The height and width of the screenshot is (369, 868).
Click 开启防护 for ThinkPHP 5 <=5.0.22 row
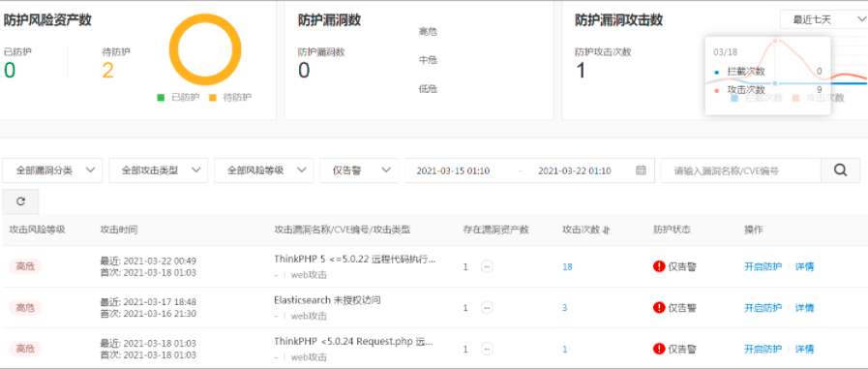click(x=763, y=266)
